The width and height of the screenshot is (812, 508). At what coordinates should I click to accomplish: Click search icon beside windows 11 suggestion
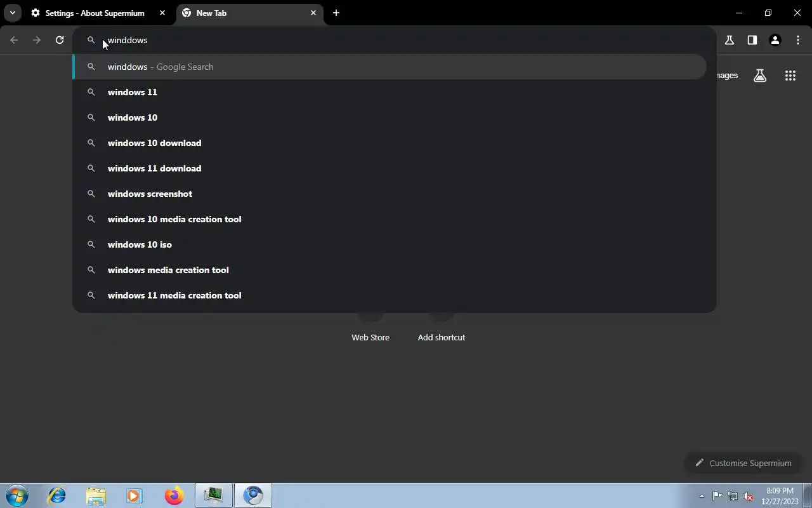(x=91, y=92)
